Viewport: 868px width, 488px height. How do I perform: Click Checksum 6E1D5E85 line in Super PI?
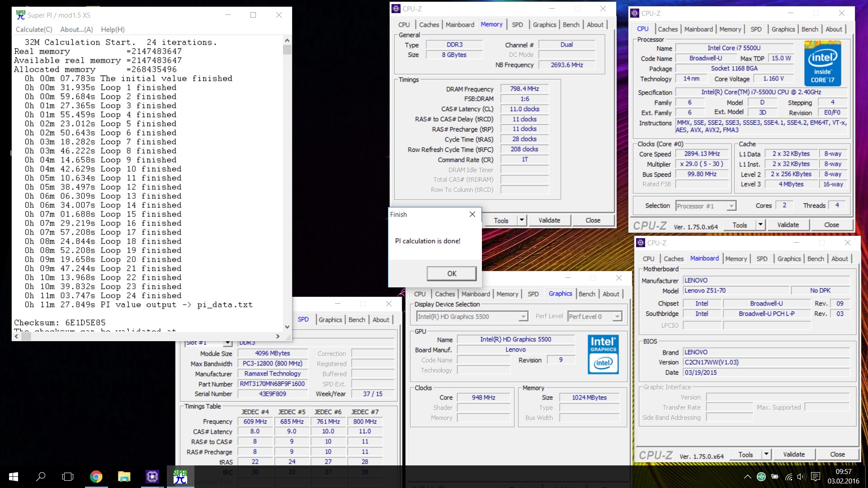(60, 323)
